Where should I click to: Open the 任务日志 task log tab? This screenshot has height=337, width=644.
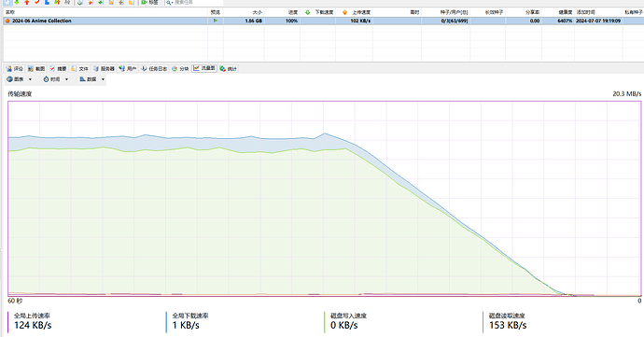point(154,69)
